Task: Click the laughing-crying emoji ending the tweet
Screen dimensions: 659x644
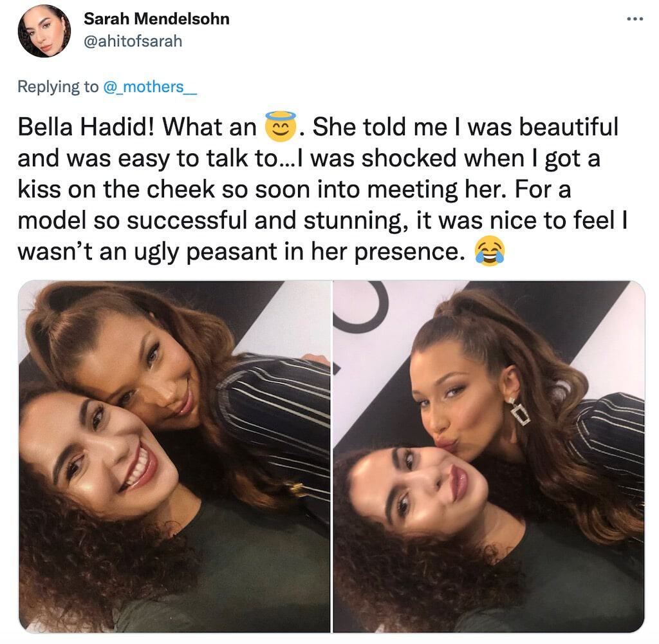Action: pyautogui.click(x=488, y=251)
